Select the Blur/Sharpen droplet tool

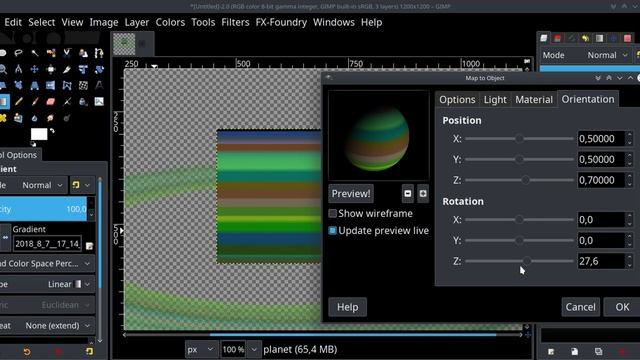pos(34,118)
